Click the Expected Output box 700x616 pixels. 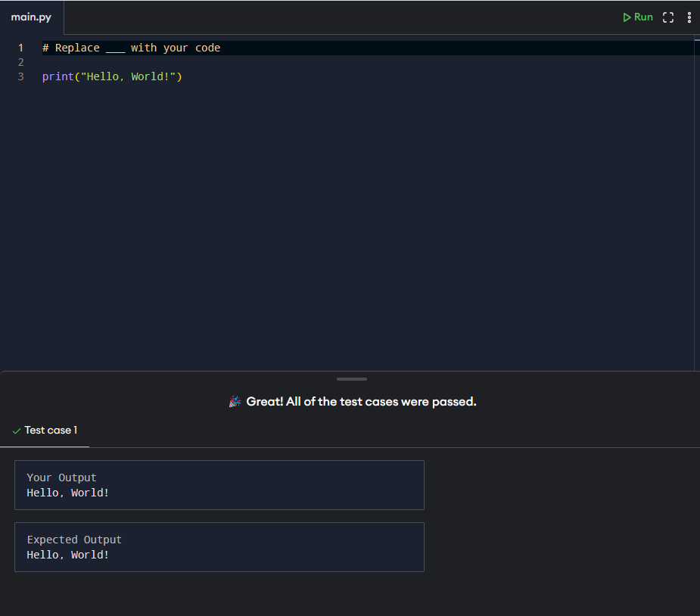point(219,547)
